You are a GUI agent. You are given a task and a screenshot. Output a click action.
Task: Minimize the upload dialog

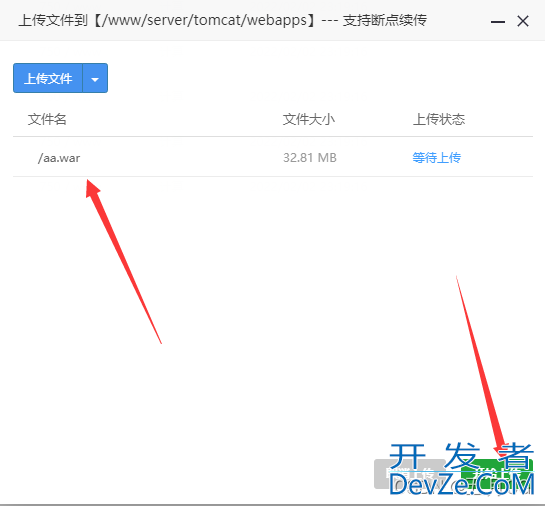point(497,22)
